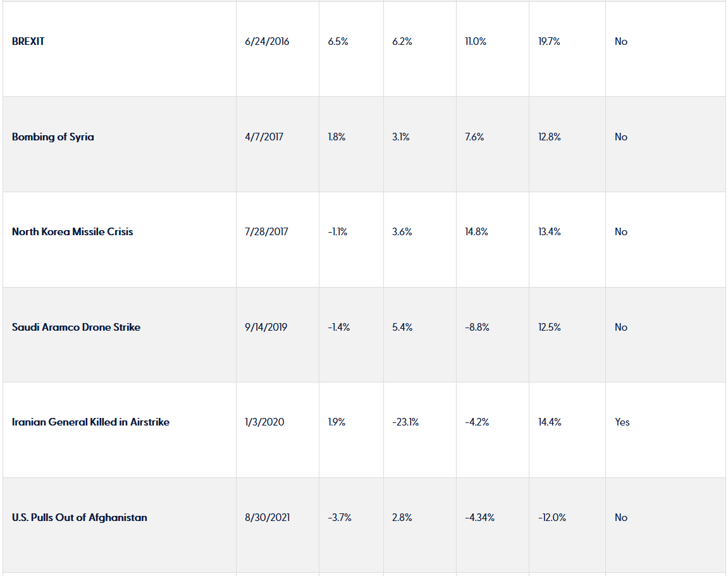This screenshot has height=576, width=728.
Task: Click the -8.8% Saudi Aramco value
Action: click(477, 328)
